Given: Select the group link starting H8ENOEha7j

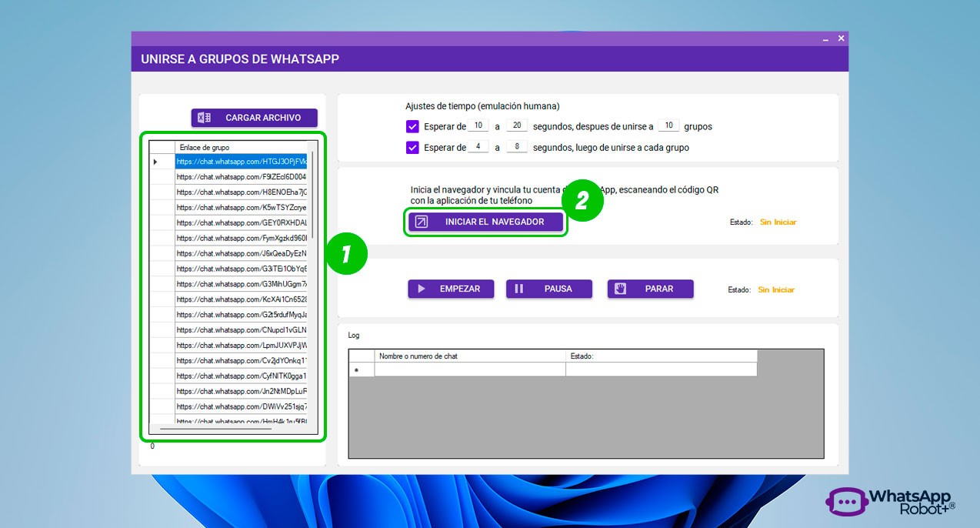Looking at the screenshot, I should click(x=241, y=192).
